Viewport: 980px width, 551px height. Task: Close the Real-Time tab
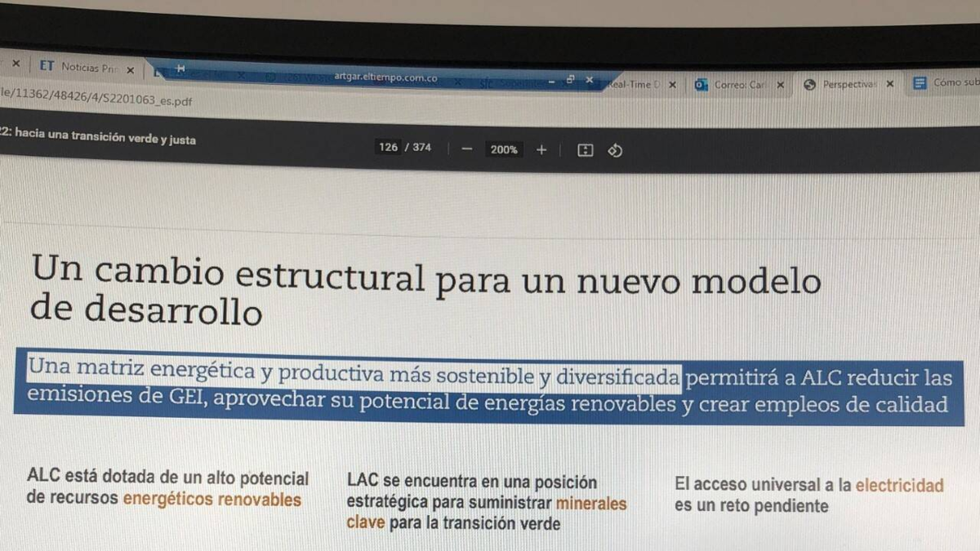672,84
